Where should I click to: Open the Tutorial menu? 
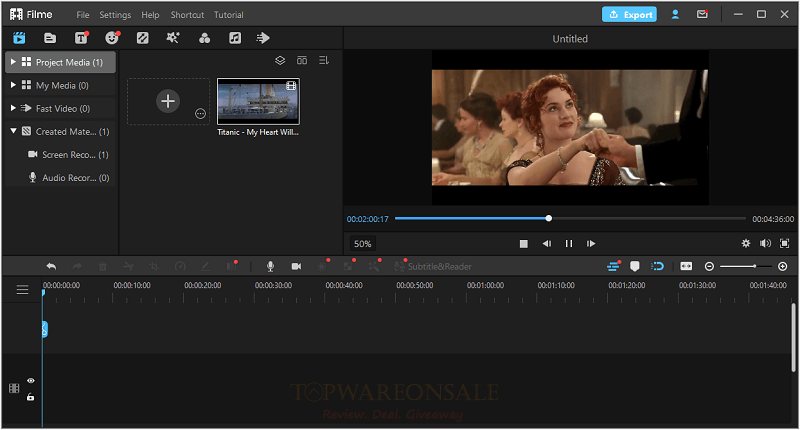229,15
